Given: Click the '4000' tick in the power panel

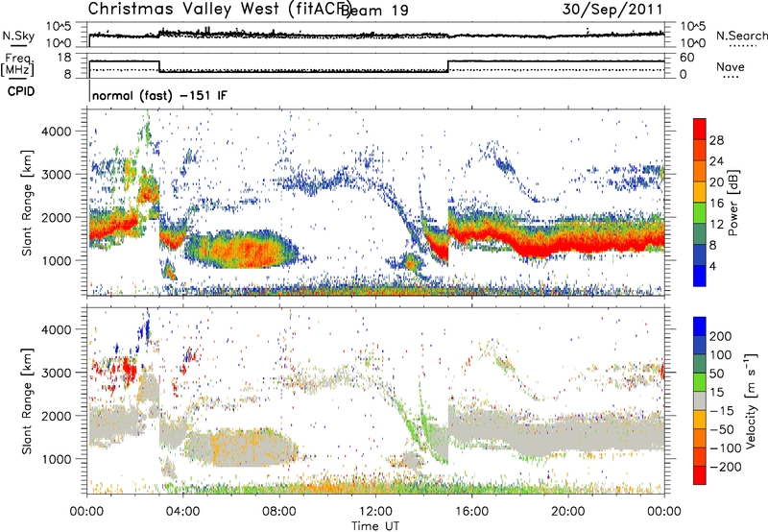Looking at the screenshot, I should click(56, 132).
